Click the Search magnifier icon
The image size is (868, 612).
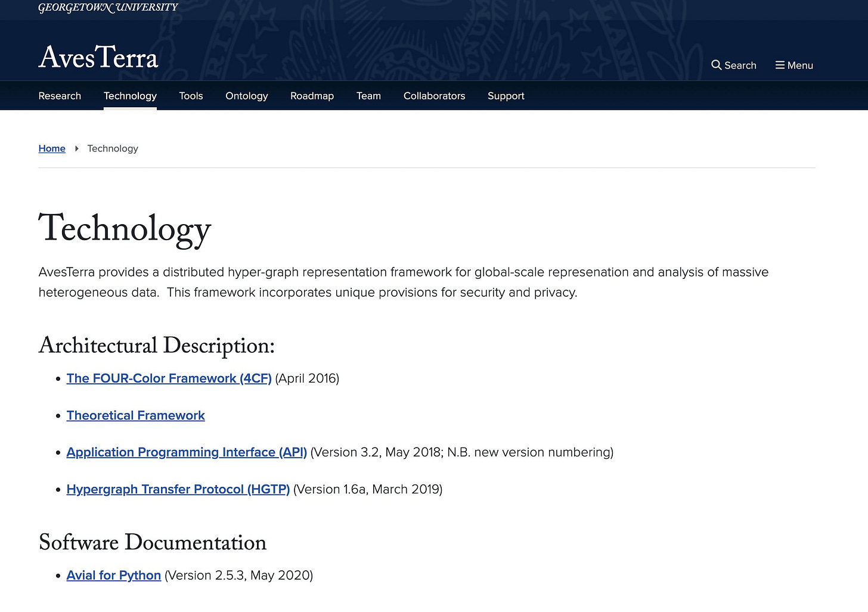pos(716,65)
